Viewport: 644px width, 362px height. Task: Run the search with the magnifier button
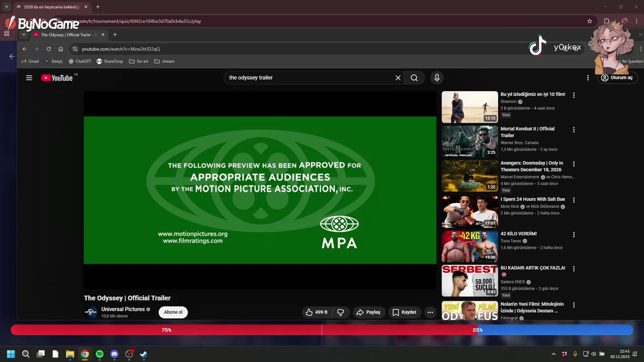[x=414, y=78]
